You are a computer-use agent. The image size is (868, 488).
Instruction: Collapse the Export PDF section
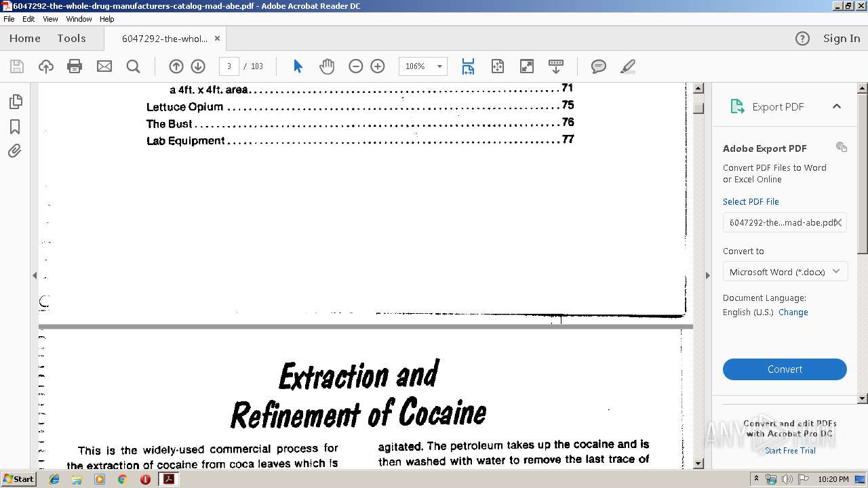(x=837, y=106)
